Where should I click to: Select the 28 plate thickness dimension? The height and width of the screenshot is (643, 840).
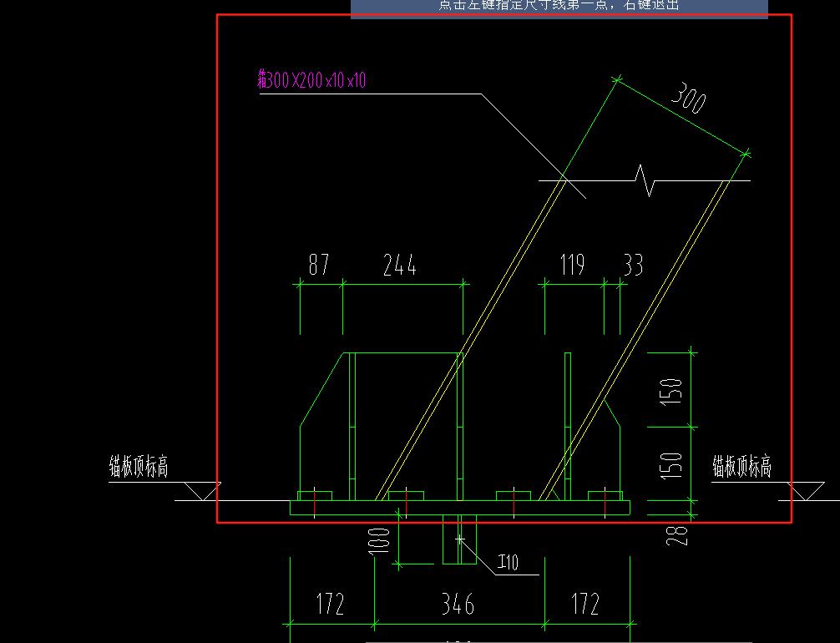676,535
